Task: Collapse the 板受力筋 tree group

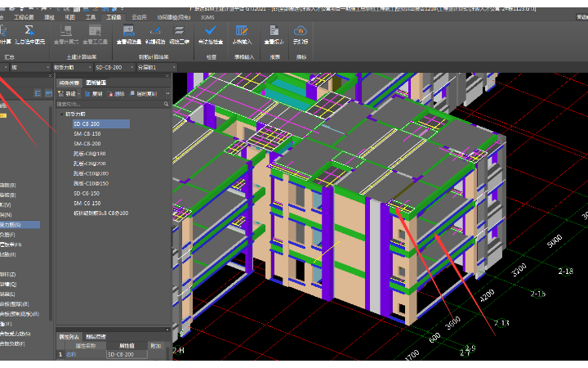Action: click(61, 114)
